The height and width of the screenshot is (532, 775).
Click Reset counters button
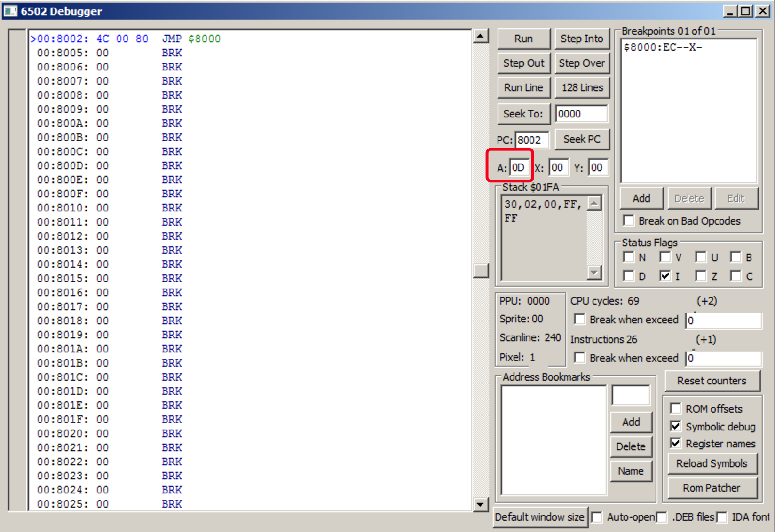[x=711, y=381]
